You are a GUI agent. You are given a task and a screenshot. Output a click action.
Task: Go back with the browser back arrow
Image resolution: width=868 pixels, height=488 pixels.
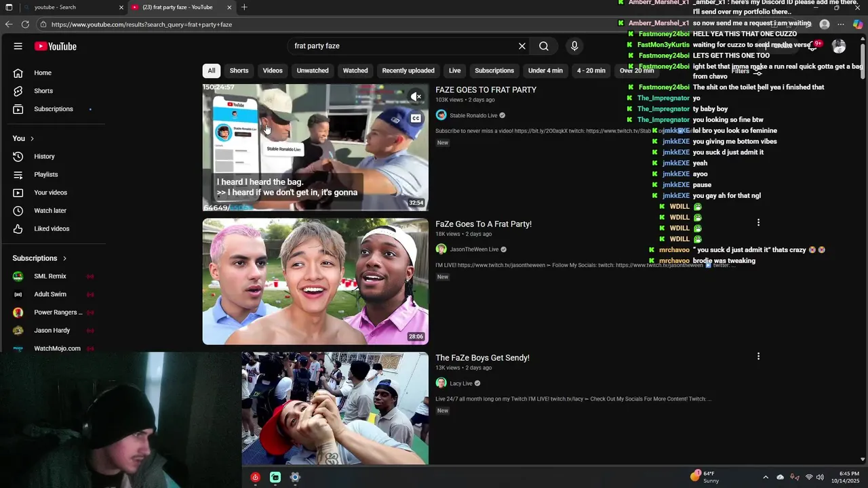pyautogui.click(x=9, y=24)
